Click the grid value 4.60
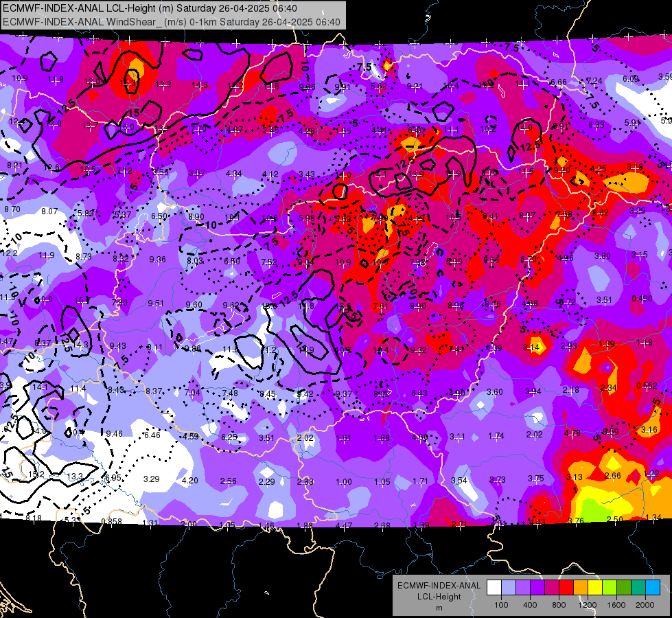 (x=419, y=437)
